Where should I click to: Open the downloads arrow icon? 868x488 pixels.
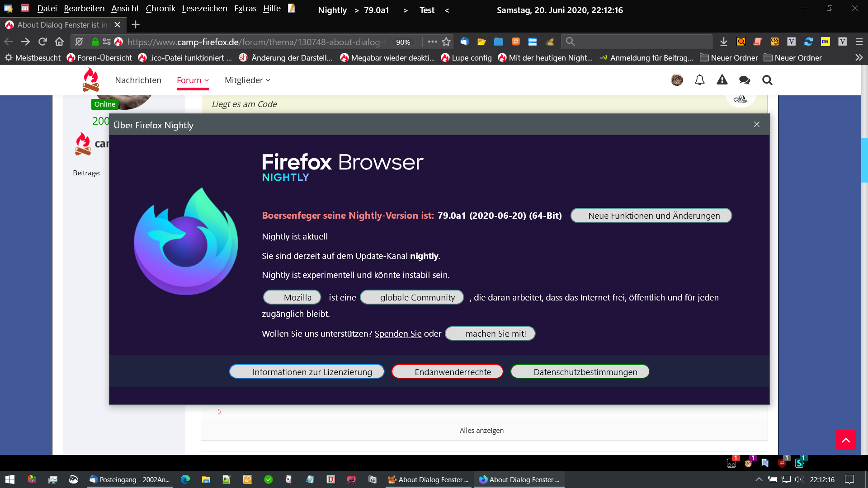click(x=724, y=42)
